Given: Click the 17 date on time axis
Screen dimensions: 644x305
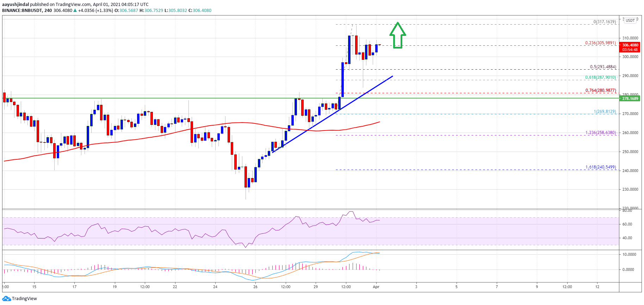Looking at the screenshot, I should (x=74, y=287).
